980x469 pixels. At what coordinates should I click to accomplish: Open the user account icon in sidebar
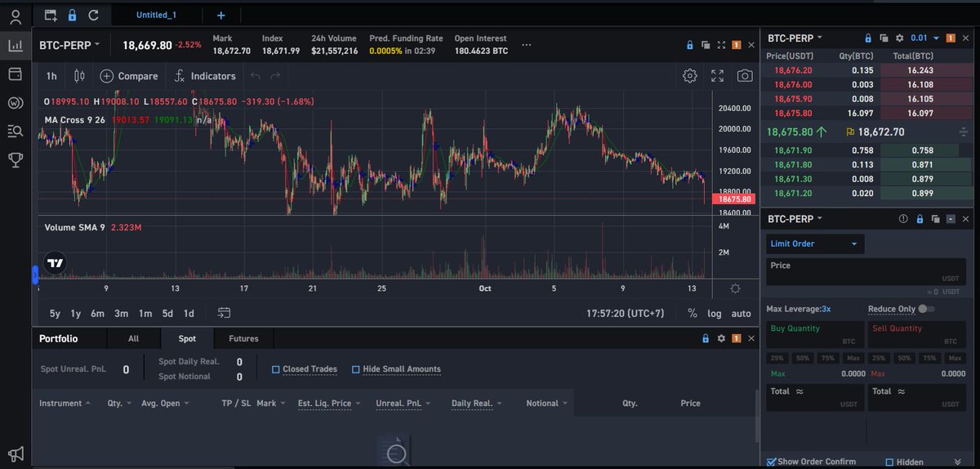click(x=15, y=17)
